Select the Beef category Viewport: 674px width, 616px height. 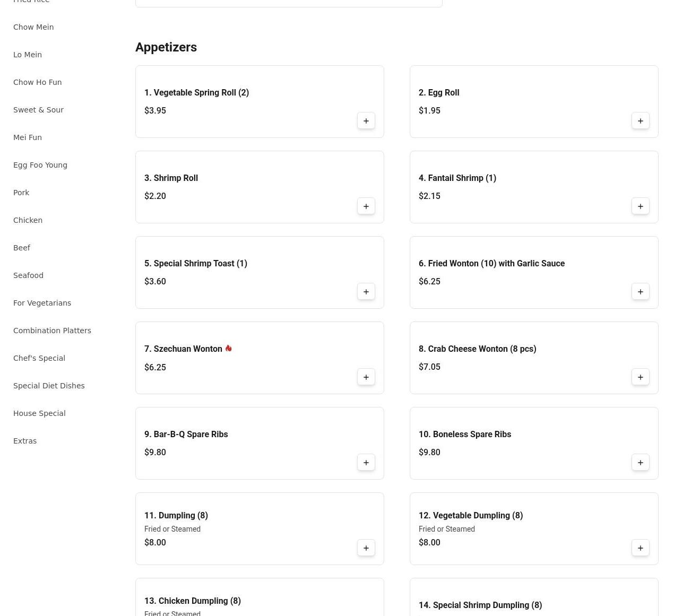click(22, 248)
